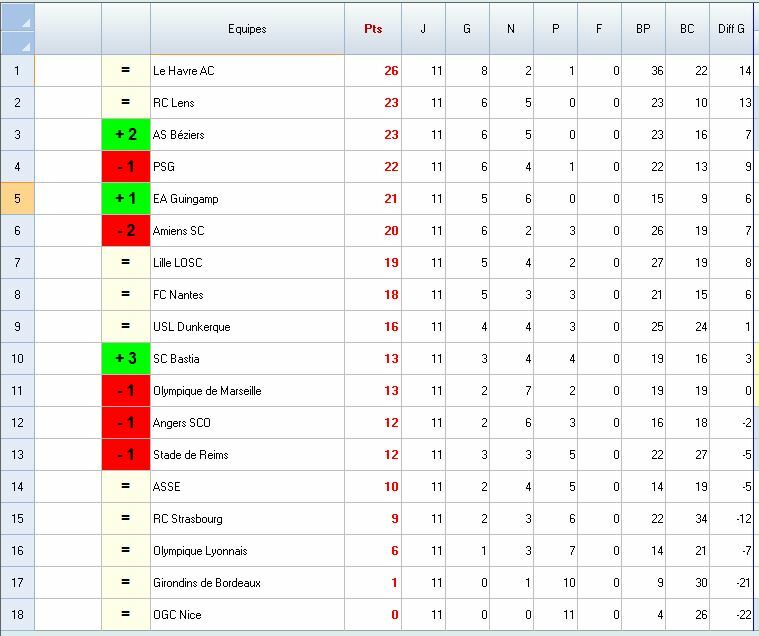Select the green +1 cell beside EA Guingamp
Viewport: 759px width, 636px height.
[x=126, y=199]
